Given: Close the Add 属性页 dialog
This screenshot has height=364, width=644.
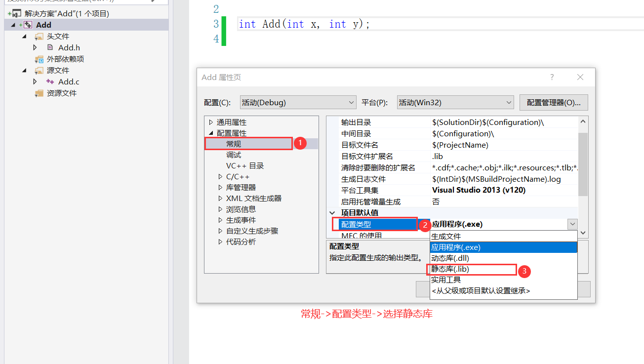Looking at the screenshot, I should (580, 77).
